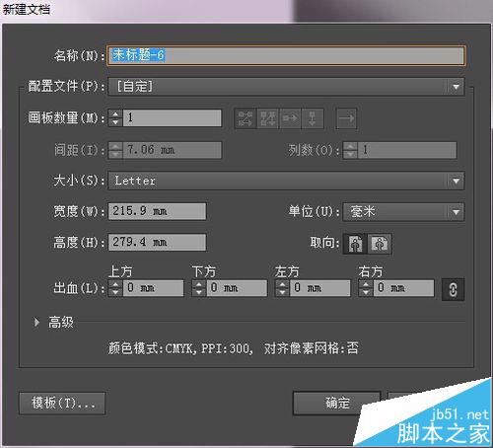The image size is (493, 448).
Task: Set landscape orientation
Action: point(380,244)
